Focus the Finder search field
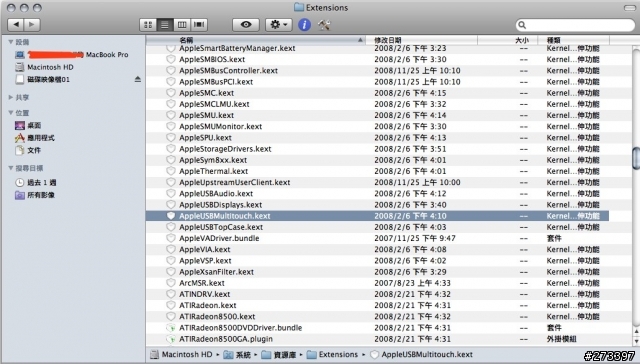The image size is (640, 364). coord(576,25)
